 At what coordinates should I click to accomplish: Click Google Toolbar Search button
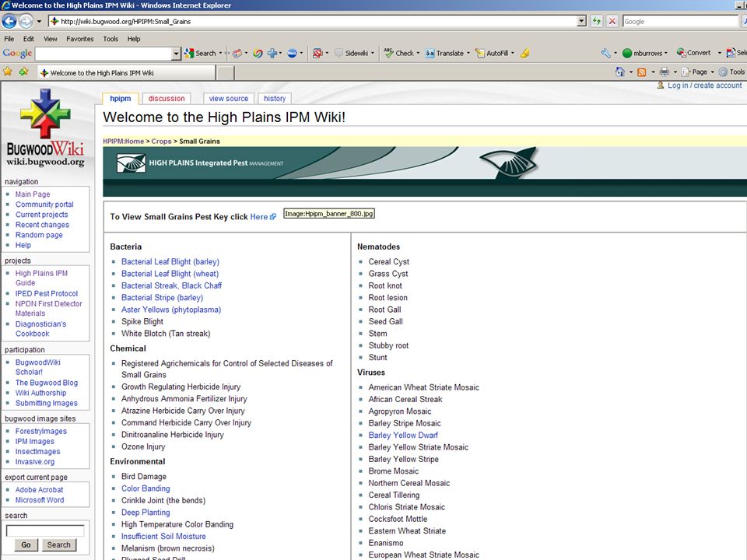click(200, 54)
